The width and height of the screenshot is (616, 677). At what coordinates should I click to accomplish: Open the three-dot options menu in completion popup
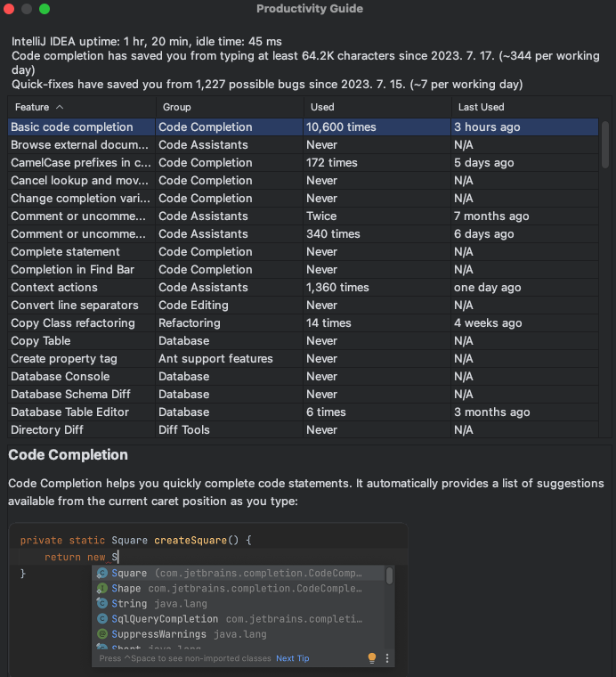[x=387, y=658]
